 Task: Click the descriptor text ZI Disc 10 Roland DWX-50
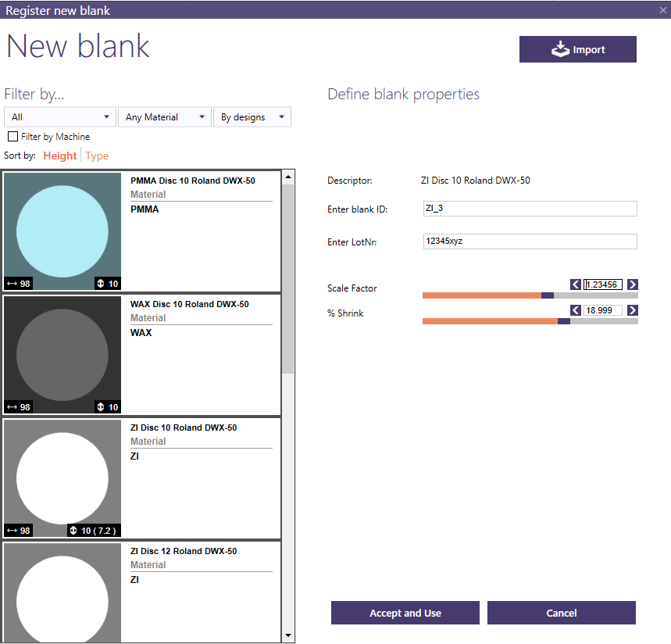[476, 181]
